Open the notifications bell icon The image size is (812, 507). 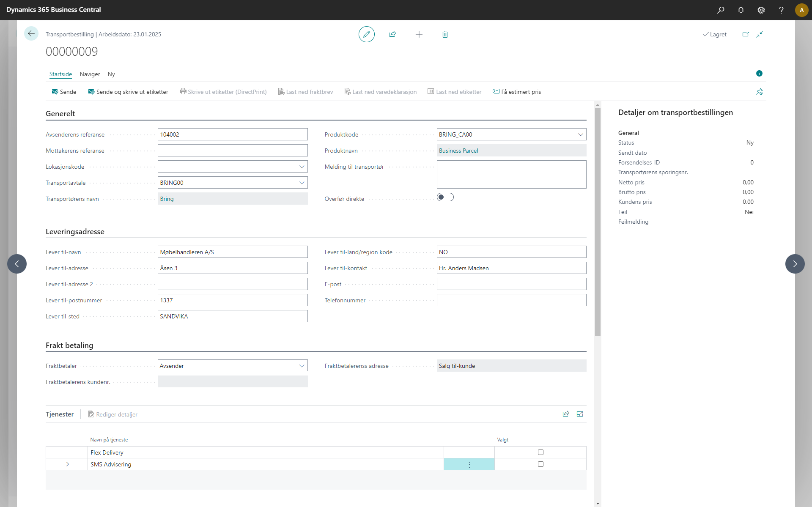point(741,10)
